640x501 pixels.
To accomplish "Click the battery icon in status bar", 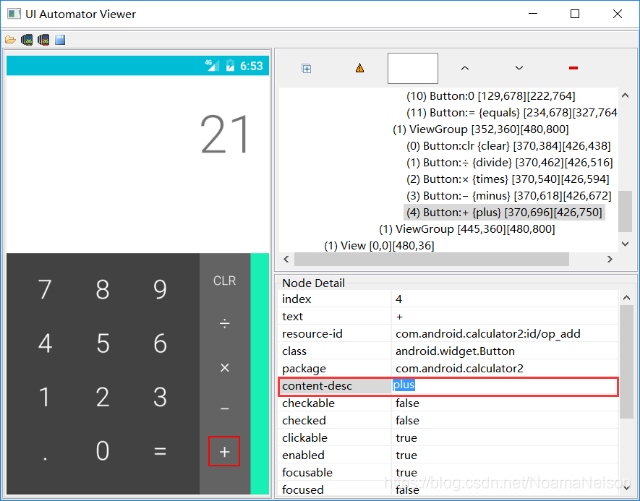I will tap(230, 65).
